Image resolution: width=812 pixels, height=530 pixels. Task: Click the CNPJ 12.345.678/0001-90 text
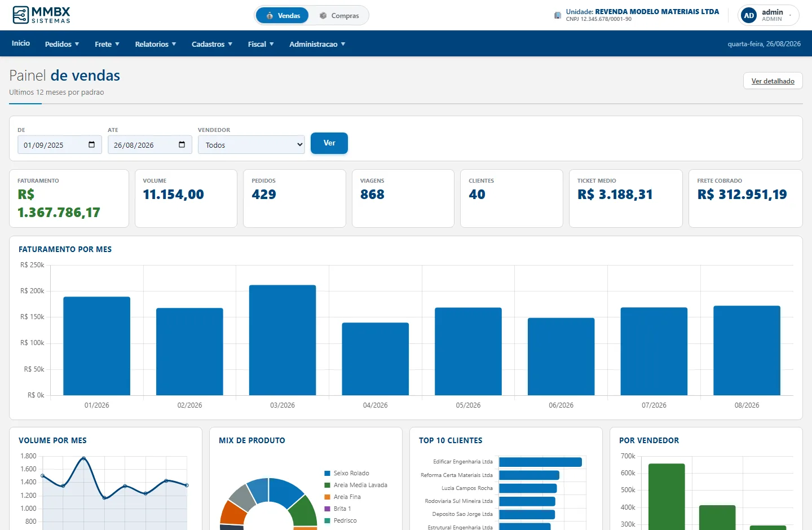coord(599,19)
